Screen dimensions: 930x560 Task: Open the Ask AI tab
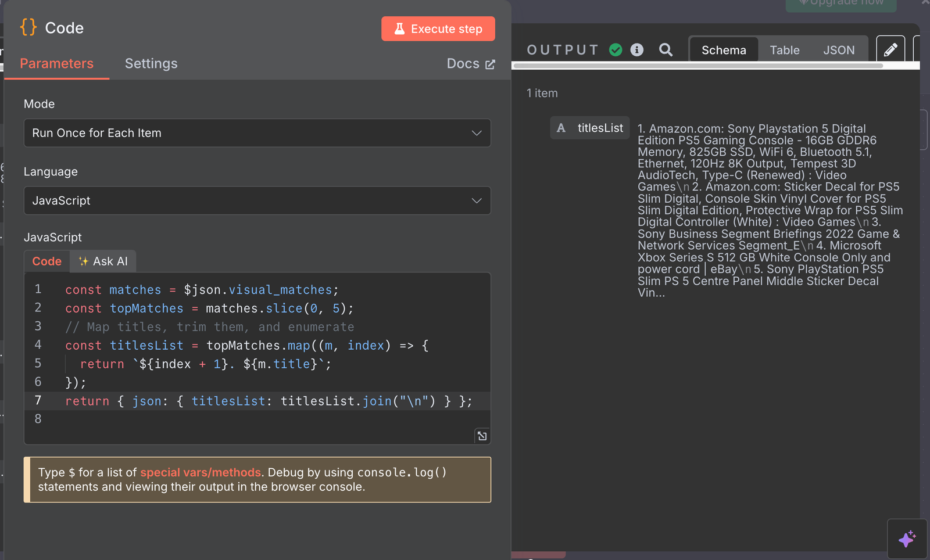pos(103,261)
